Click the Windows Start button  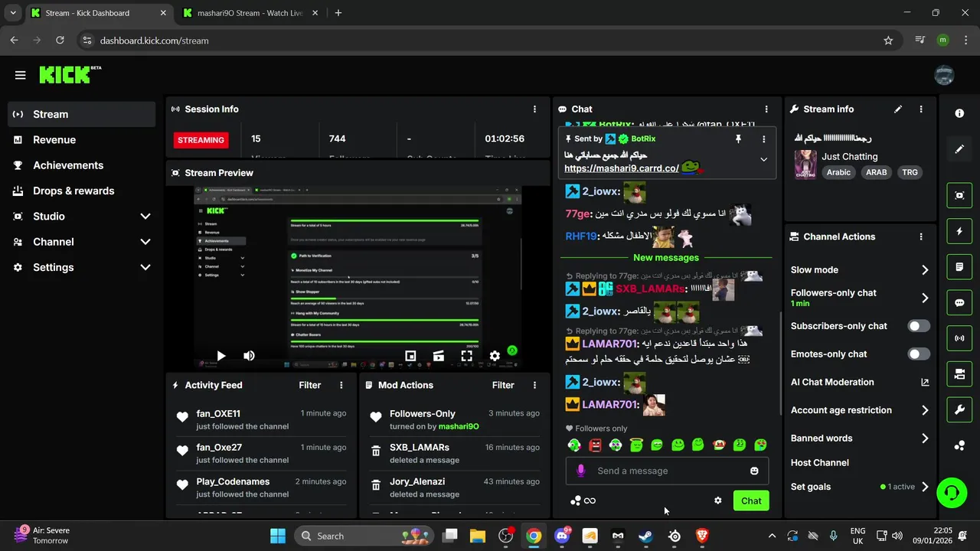[278, 536]
